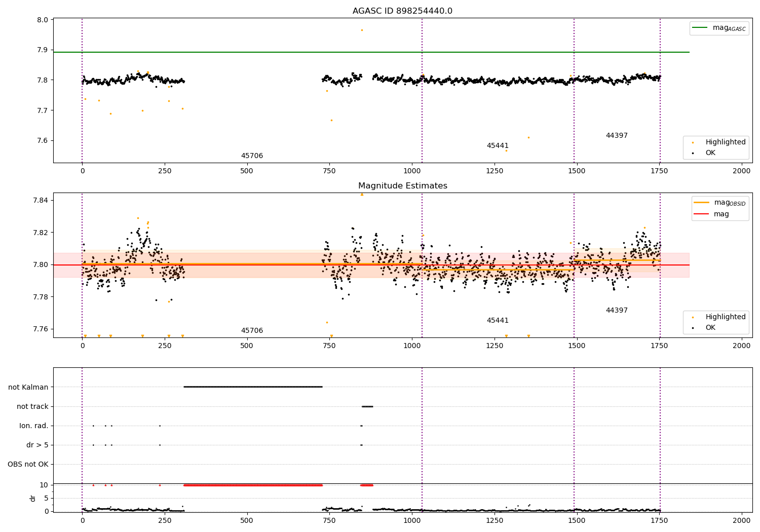
Task: Click the 7.9 y-axis tick in top plot
Action: click(x=43, y=50)
